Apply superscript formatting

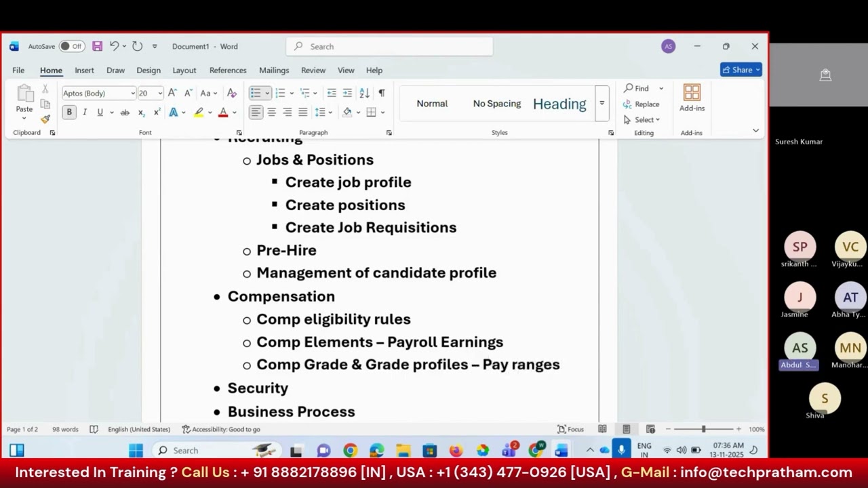(157, 113)
